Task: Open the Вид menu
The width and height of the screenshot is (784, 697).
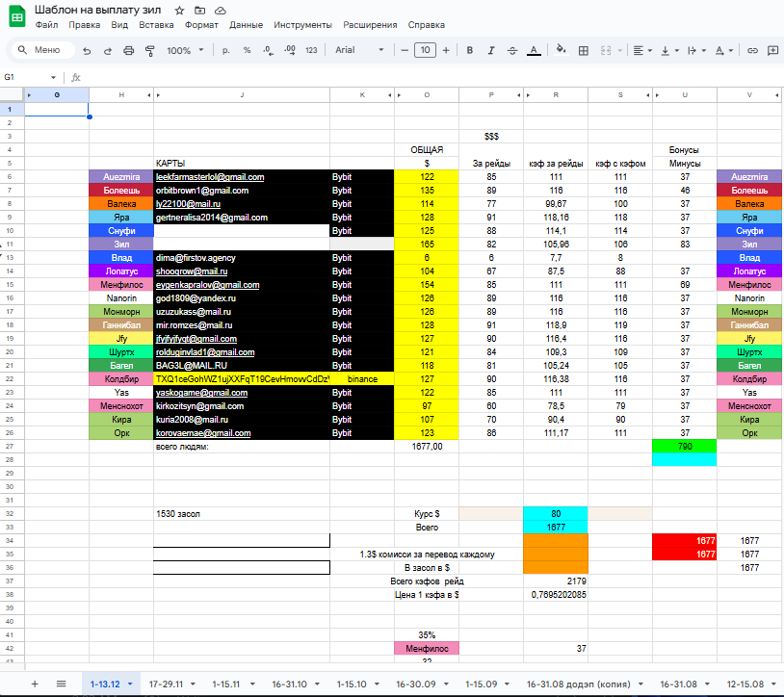Action: coord(119,25)
